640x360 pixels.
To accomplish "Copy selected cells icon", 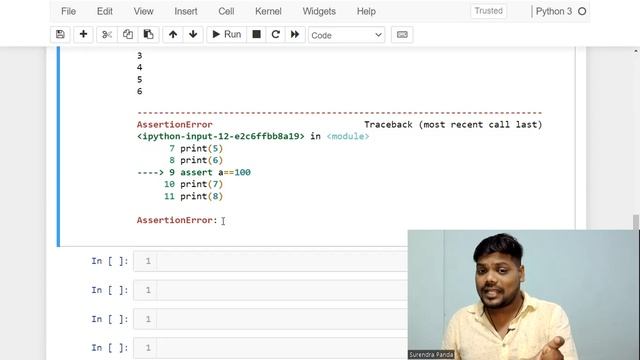I will click(x=128, y=35).
